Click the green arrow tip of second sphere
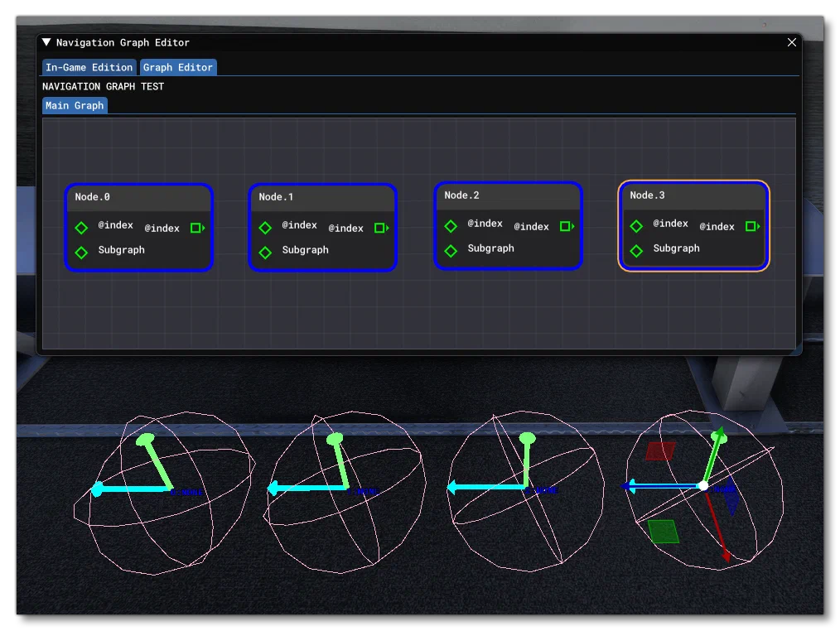Viewport: 840px width, 631px height. [335, 439]
